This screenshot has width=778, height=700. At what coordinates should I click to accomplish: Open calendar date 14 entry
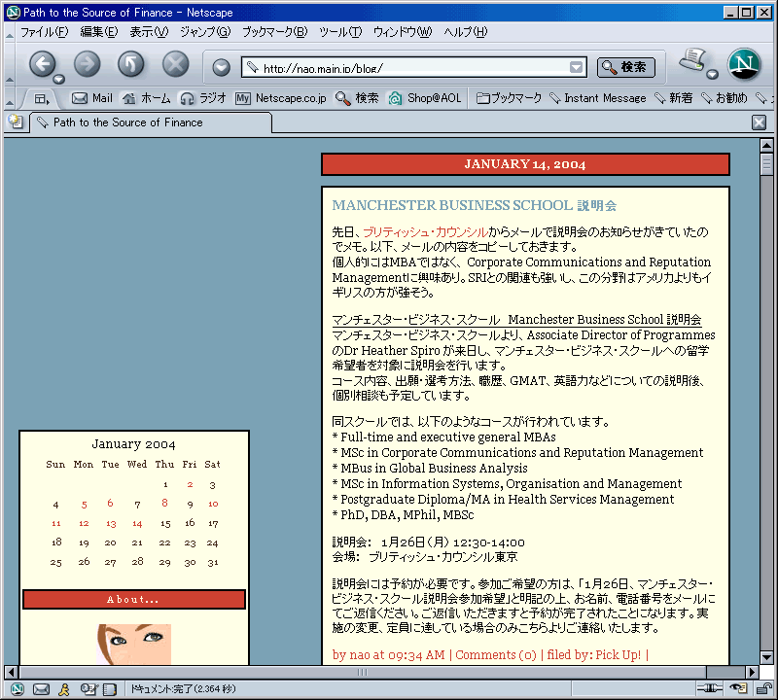137,524
